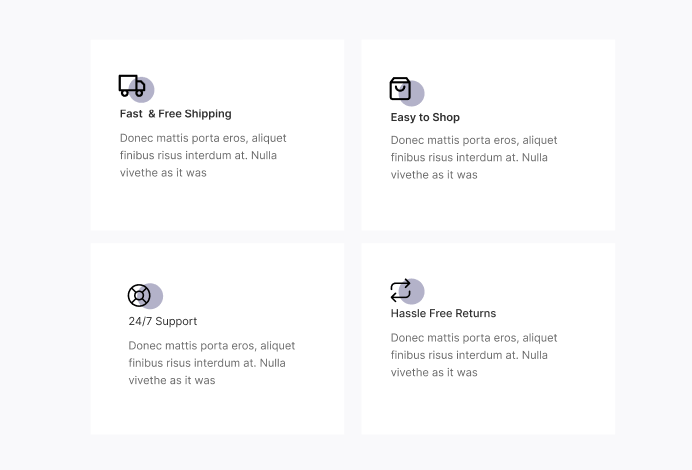The width and height of the screenshot is (692, 470).
Task: Click description text under Fast & Free Shipping
Action: [203, 156]
